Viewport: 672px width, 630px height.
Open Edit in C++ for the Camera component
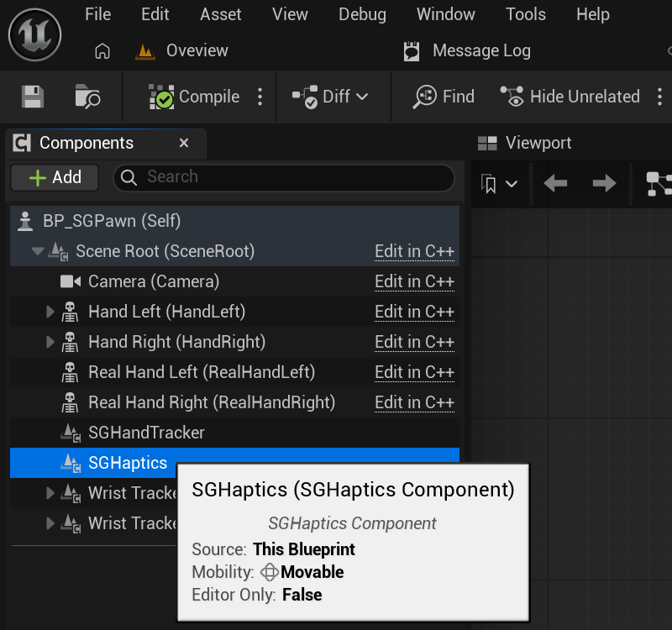(x=414, y=281)
